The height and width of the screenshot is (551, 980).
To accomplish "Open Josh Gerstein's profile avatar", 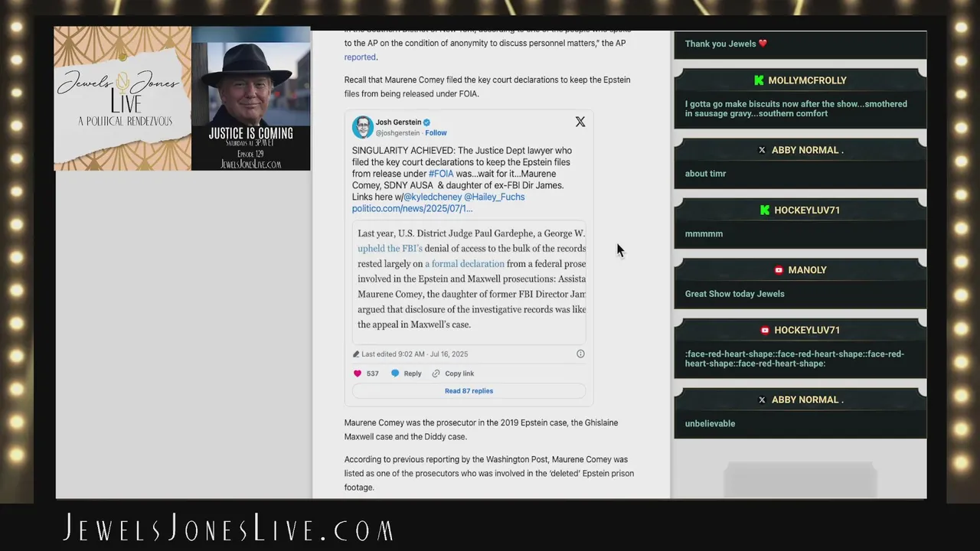I will click(x=362, y=127).
